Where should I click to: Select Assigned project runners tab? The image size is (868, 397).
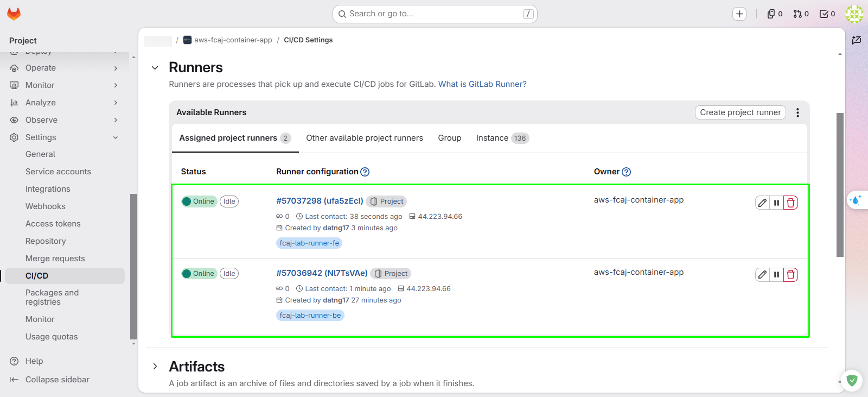(235, 138)
